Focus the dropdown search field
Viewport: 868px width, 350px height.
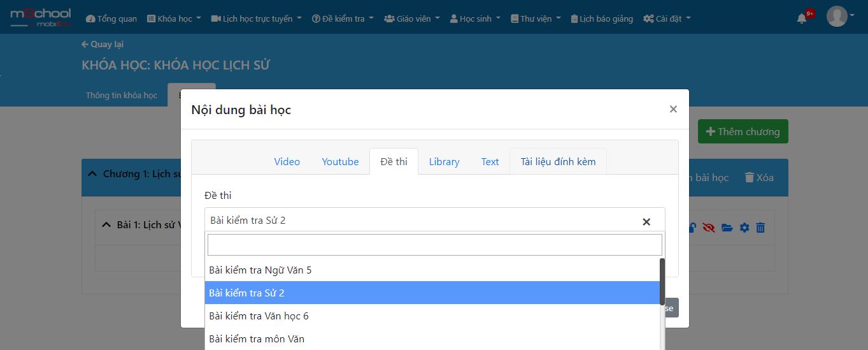[435, 245]
